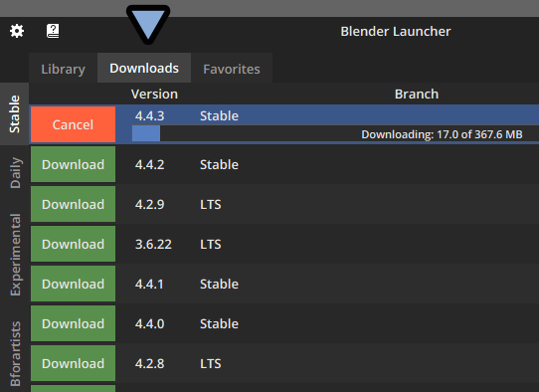Click the LTS label in the 4.2.8 row
Image resolution: width=539 pixels, height=392 pixels.
211,364
